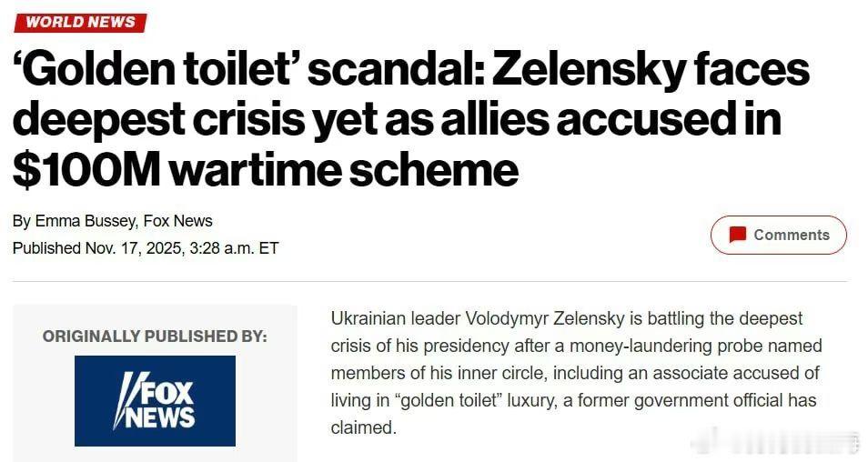Click the word "claimed." ending the paragraph
The image size is (868, 462).
coord(364,427)
